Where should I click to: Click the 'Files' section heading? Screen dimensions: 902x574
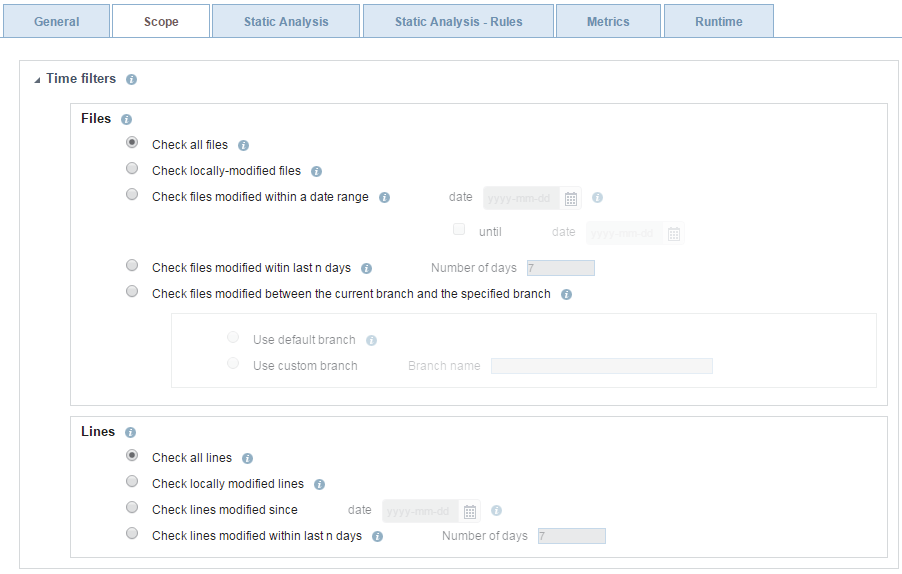pyautogui.click(x=96, y=118)
